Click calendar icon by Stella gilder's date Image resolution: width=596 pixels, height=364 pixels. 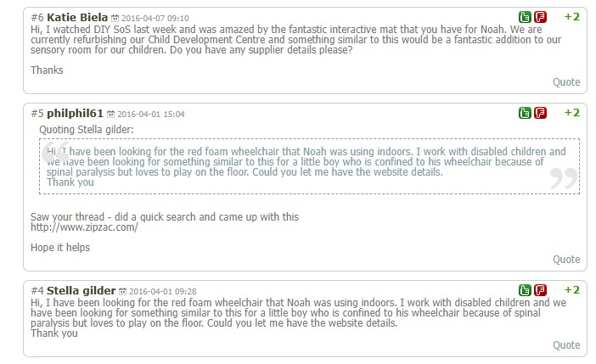[x=122, y=291]
